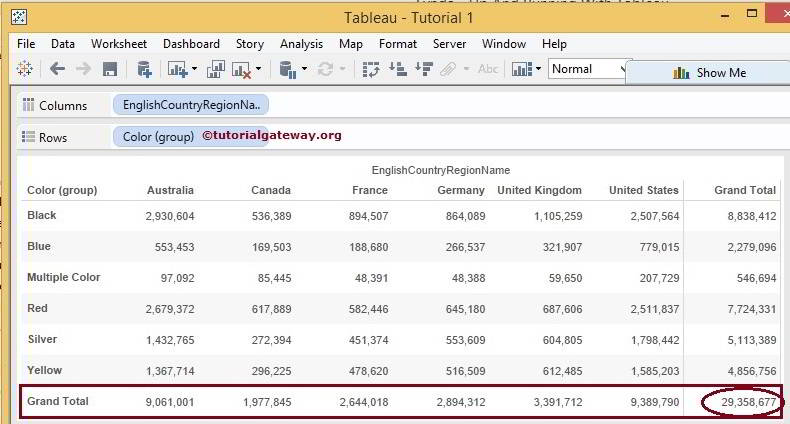The image size is (790, 424).
Task: Click the Rows shelf icon
Action: tap(29, 136)
